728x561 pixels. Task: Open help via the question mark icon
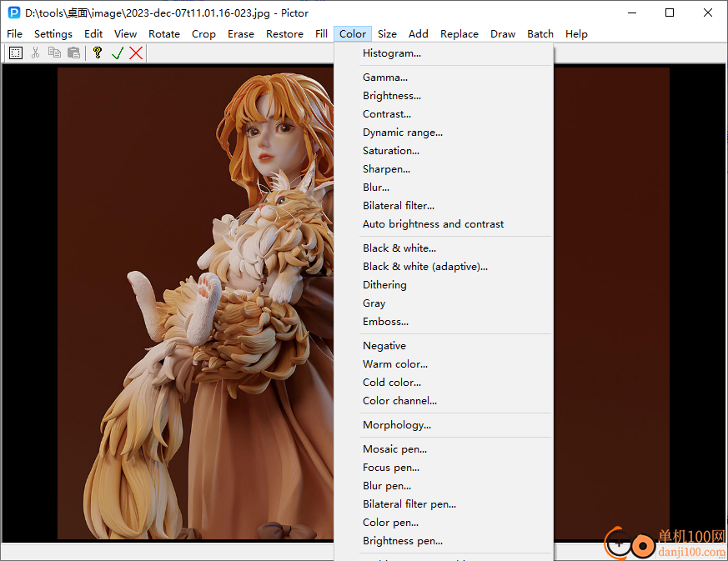coord(98,53)
